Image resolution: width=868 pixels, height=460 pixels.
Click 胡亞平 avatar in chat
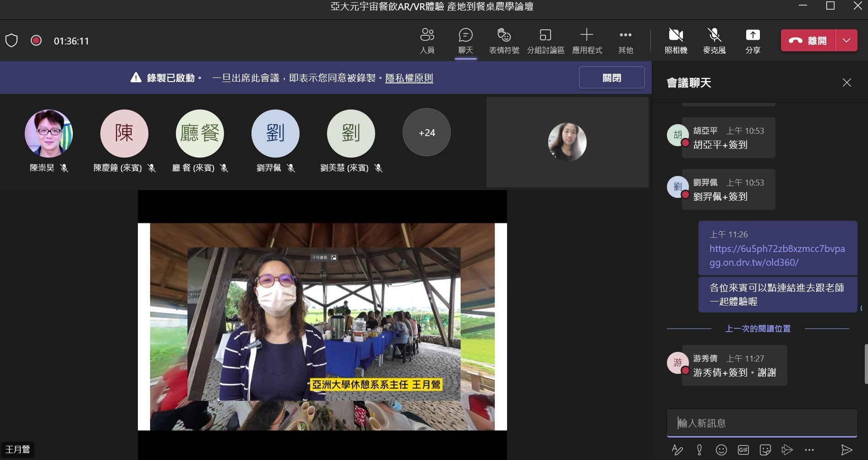677,135
